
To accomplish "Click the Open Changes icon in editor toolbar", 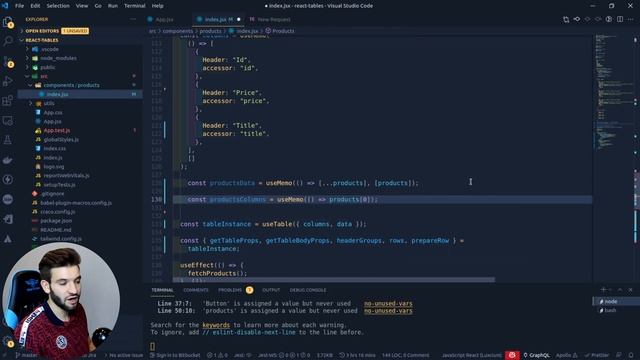I will (566, 19).
